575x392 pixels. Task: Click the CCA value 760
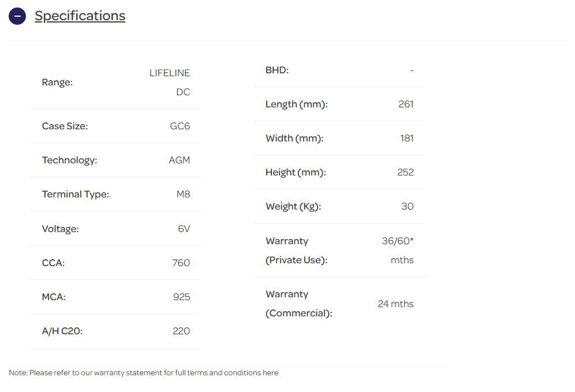click(181, 263)
